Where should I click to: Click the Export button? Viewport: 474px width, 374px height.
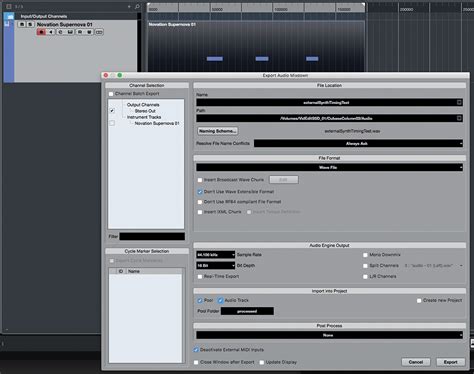pyautogui.click(x=450, y=362)
